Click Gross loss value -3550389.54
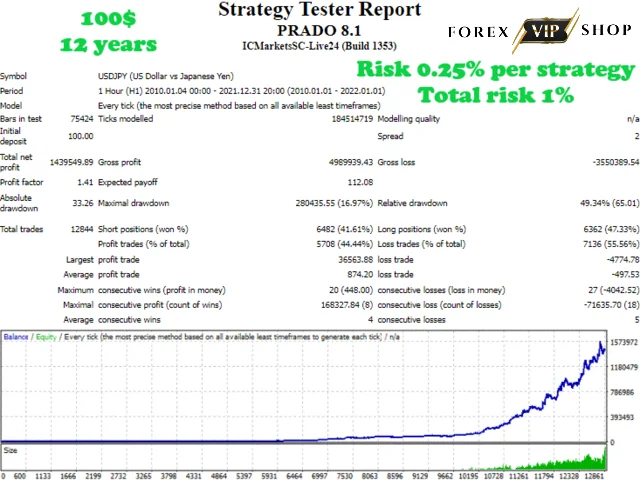 coord(616,162)
